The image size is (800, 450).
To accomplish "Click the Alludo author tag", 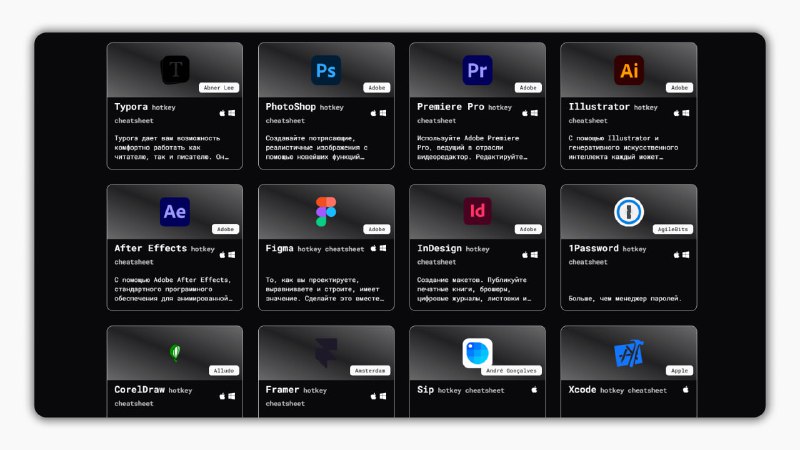I will point(223,370).
